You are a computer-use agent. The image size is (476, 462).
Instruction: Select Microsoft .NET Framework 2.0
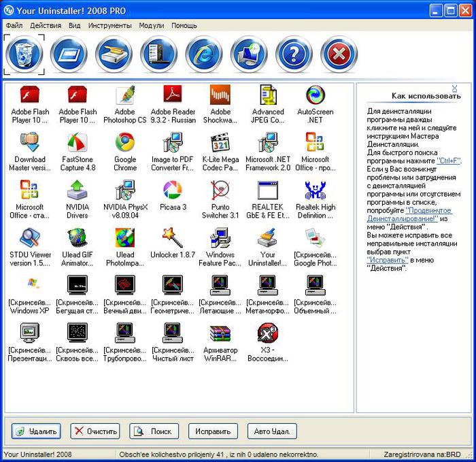(268, 152)
